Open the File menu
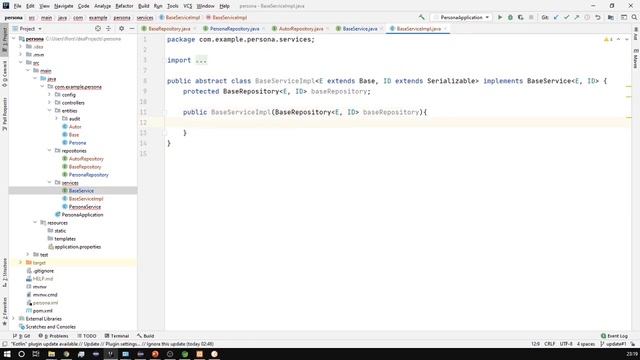The width and height of the screenshot is (640, 360). click(x=18, y=6)
